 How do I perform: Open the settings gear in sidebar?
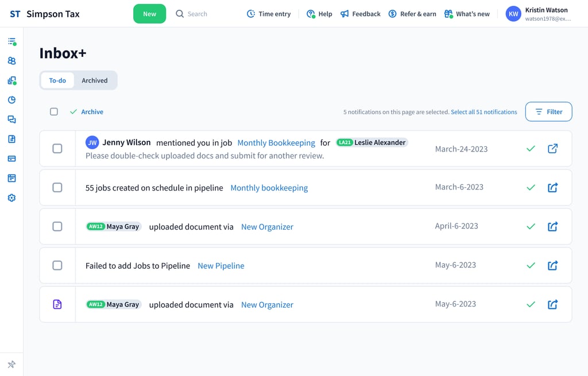point(11,198)
